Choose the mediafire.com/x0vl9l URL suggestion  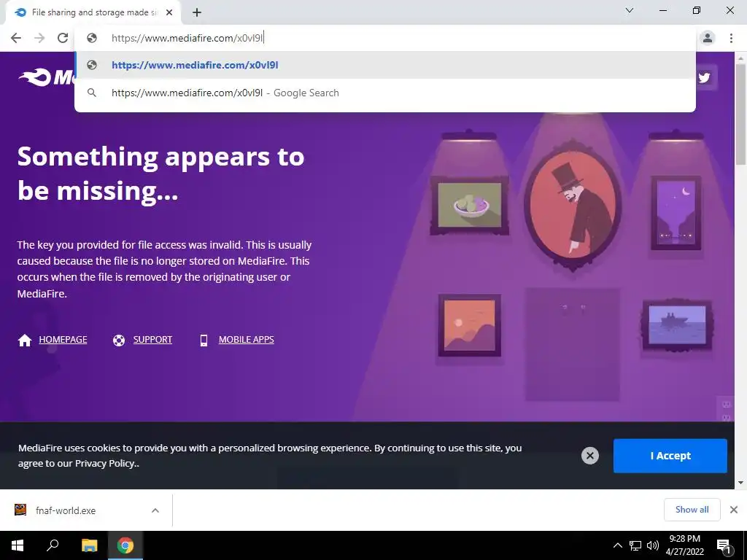(x=385, y=65)
